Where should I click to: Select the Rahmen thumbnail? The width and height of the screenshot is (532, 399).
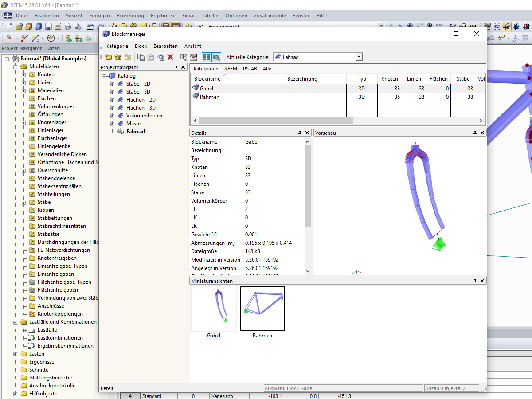pos(262,309)
